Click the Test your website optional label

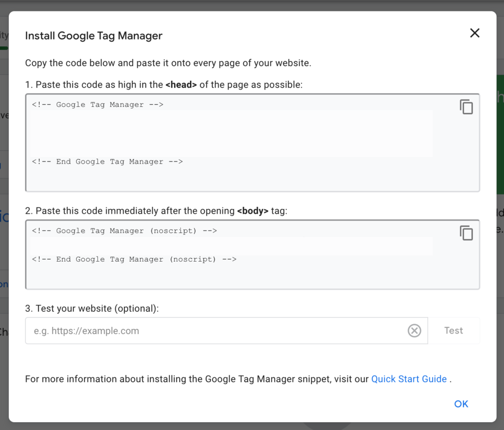pos(91,308)
